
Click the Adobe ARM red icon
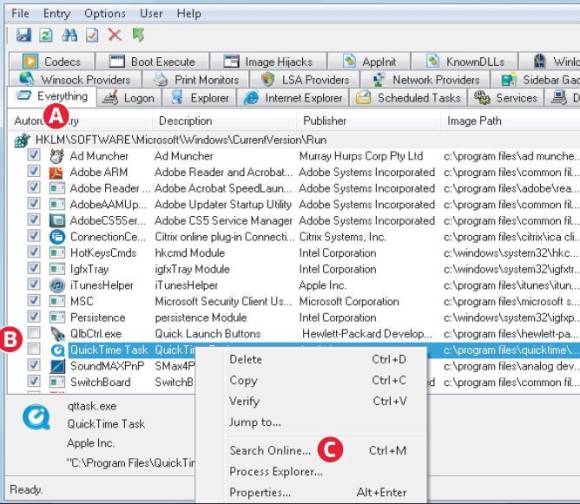[57, 172]
